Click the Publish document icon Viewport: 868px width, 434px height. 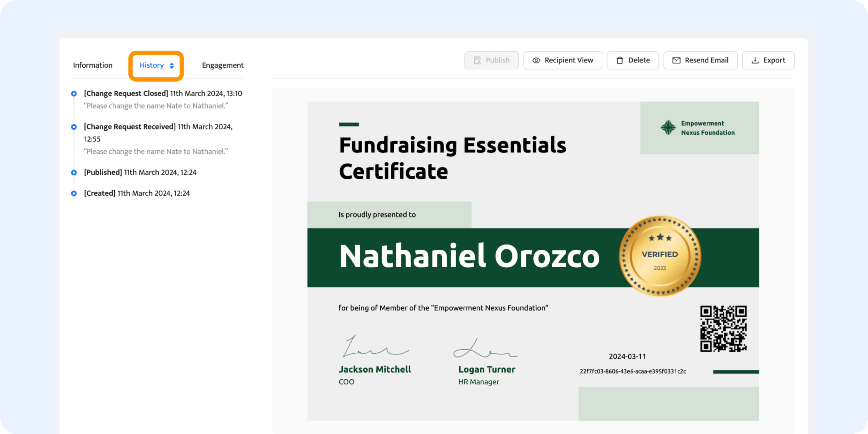click(477, 60)
